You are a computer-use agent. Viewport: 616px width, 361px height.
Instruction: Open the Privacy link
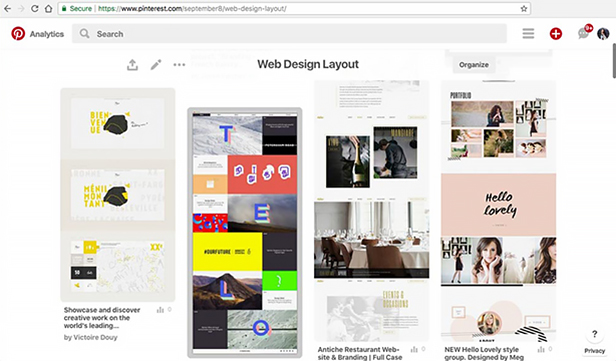pos(594,351)
